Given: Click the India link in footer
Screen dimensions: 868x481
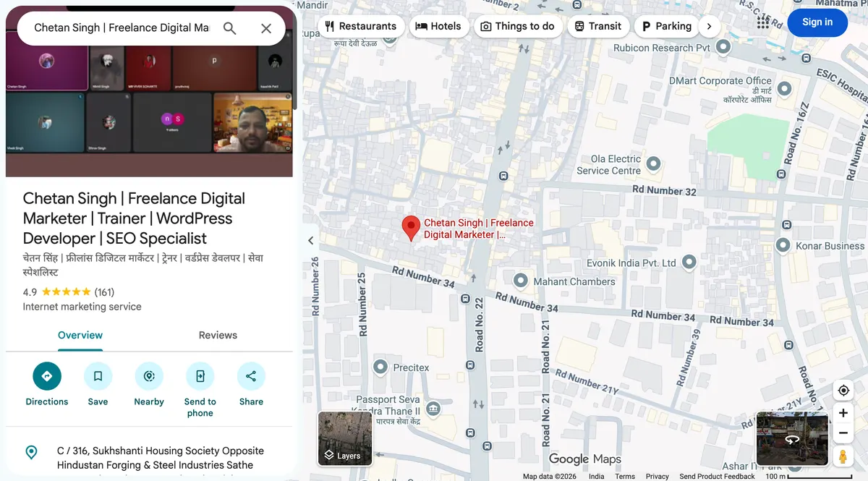Looking at the screenshot, I should [596, 476].
